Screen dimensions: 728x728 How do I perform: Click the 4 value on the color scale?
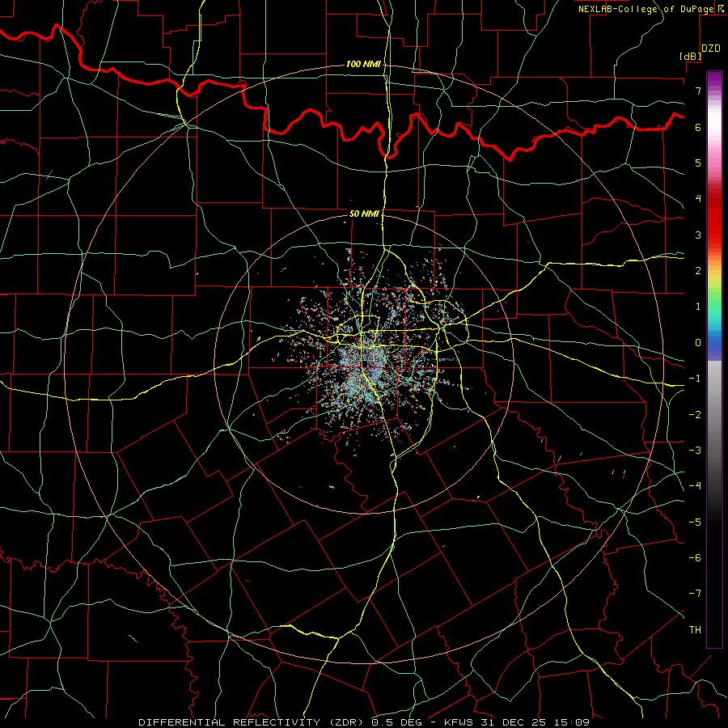tap(698, 199)
